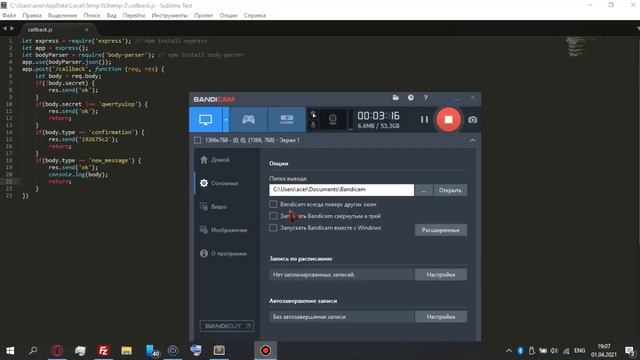Viewport: 640px width, 360px height.
Task: Open Opera browser from taskbar
Action: click(x=57, y=351)
